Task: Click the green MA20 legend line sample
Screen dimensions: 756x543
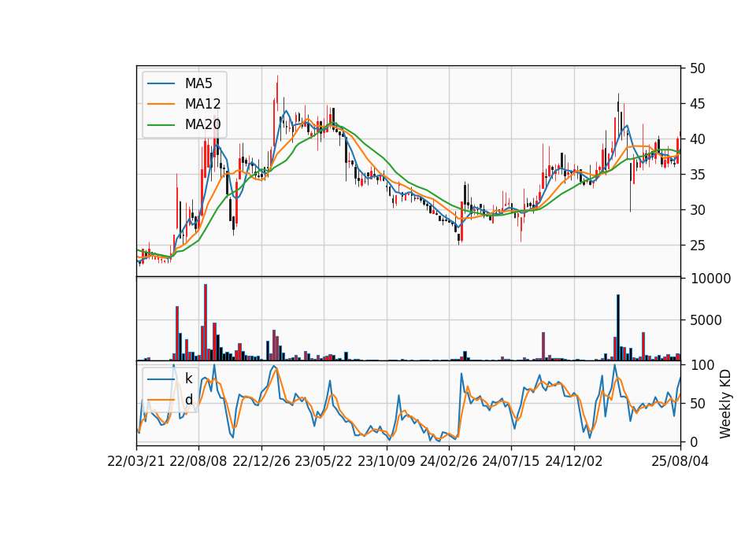Action: [x=161, y=125]
